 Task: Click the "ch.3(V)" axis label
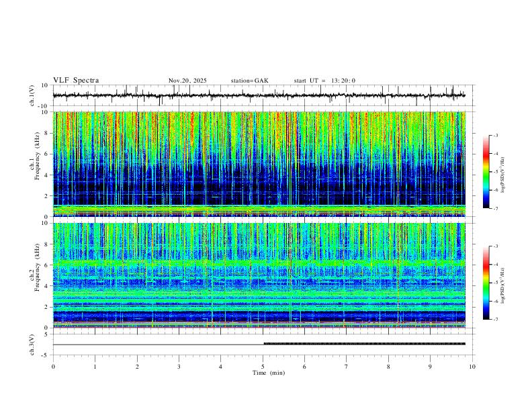(32, 345)
